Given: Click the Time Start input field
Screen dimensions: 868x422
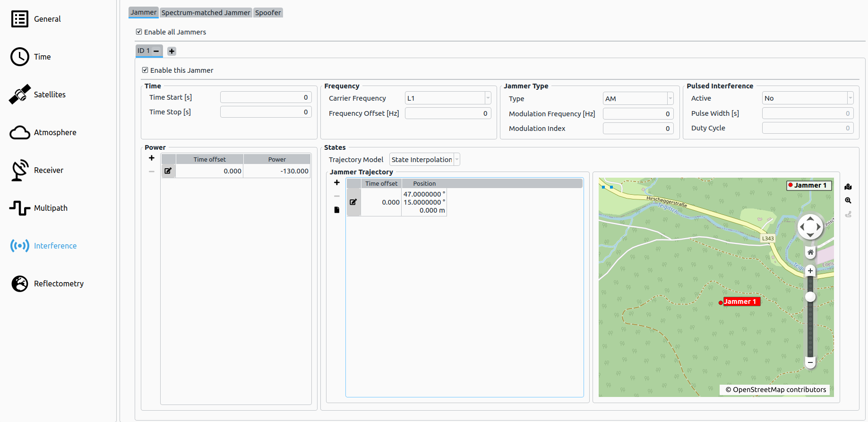Looking at the screenshot, I should [x=266, y=97].
